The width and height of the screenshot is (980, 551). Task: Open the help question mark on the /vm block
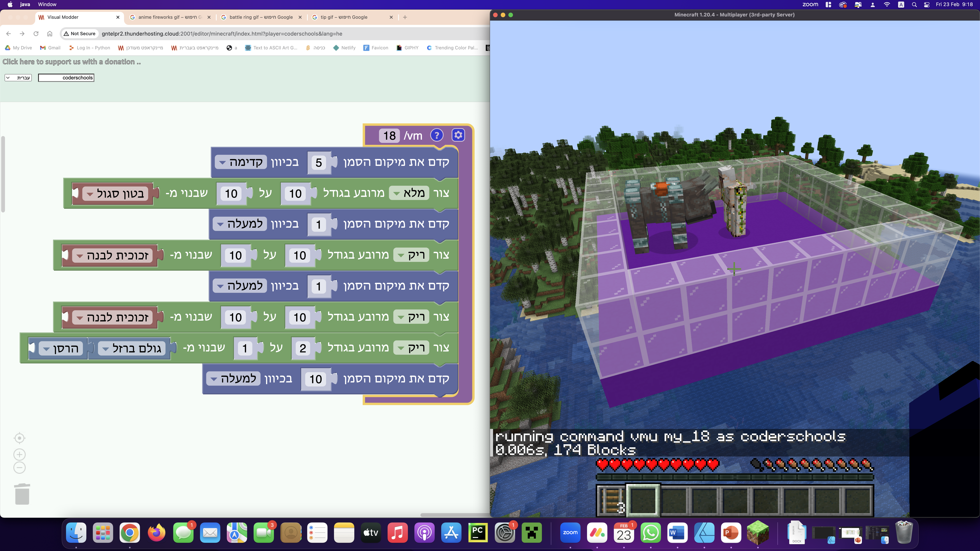tap(437, 135)
